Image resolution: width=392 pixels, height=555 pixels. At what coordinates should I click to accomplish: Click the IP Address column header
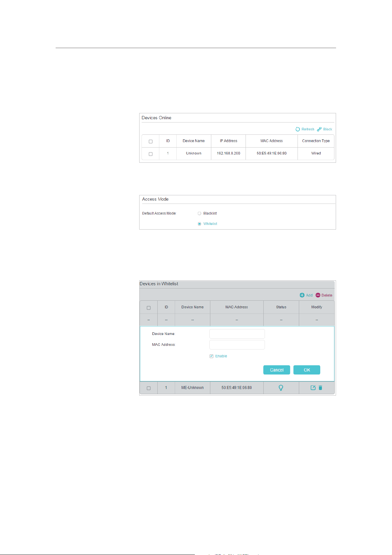click(x=228, y=141)
